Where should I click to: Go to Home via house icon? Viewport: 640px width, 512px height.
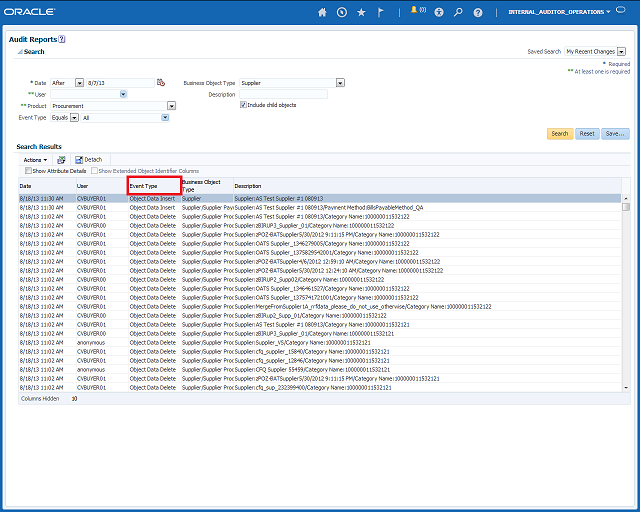pos(322,12)
